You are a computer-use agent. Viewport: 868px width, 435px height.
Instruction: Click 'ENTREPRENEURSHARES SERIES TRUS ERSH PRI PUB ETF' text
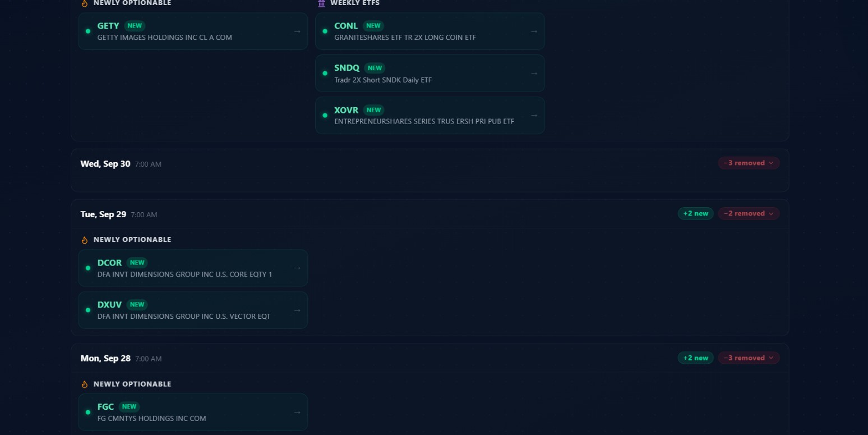pos(424,121)
